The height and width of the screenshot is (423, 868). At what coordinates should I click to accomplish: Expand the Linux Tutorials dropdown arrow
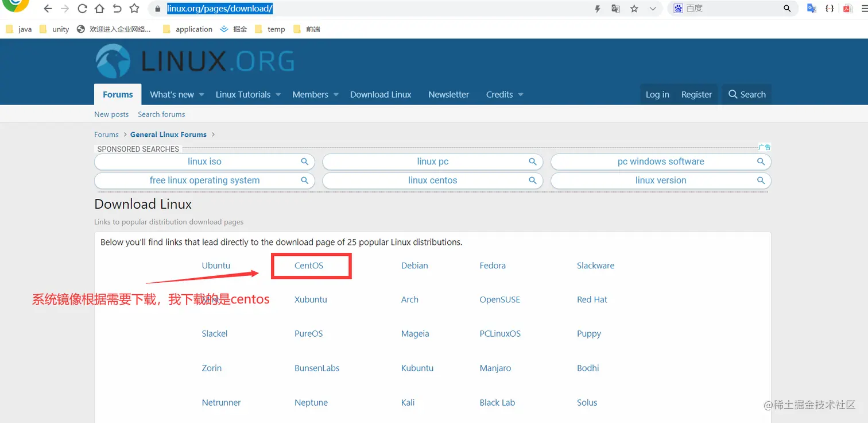[x=278, y=95]
